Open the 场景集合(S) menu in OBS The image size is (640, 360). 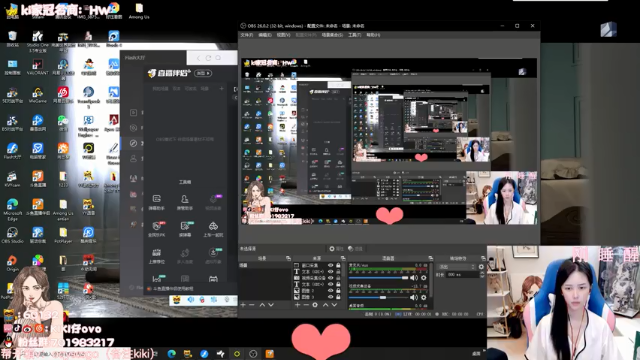tap(332, 35)
